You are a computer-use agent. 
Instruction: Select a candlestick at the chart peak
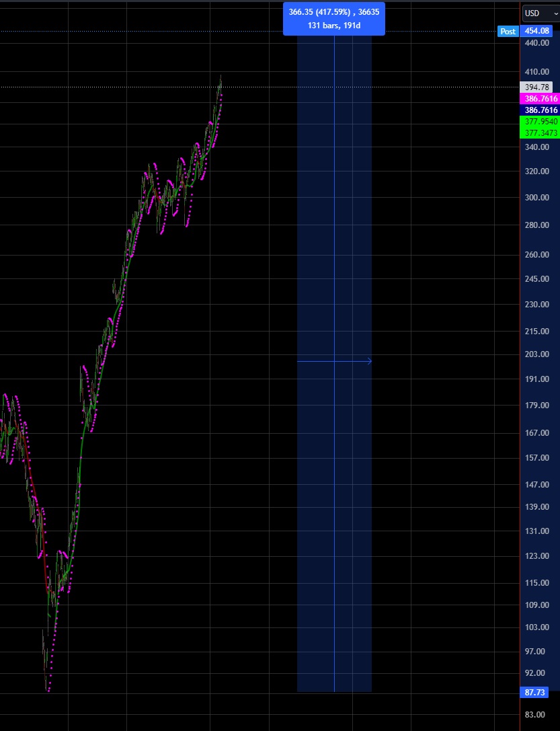pyautogui.click(x=221, y=81)
